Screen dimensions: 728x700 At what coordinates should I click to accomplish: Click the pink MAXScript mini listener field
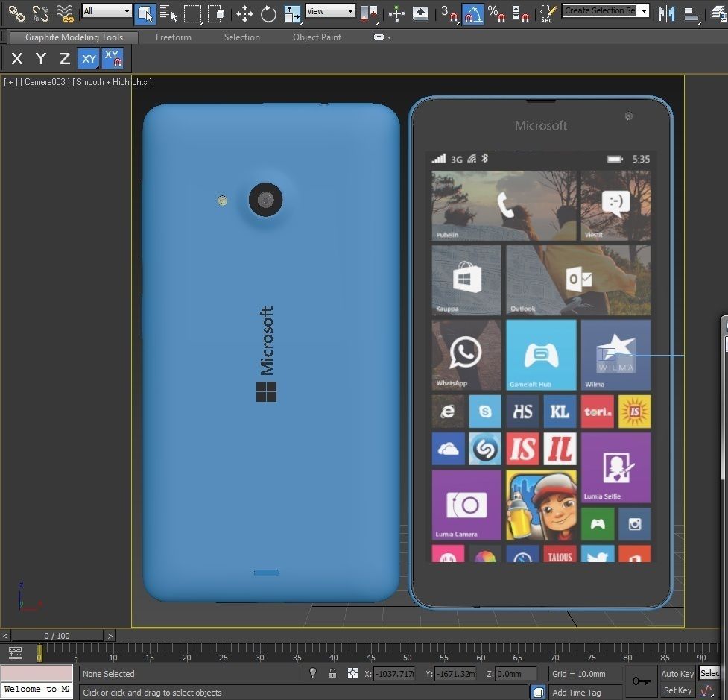[x=37, y=672]
